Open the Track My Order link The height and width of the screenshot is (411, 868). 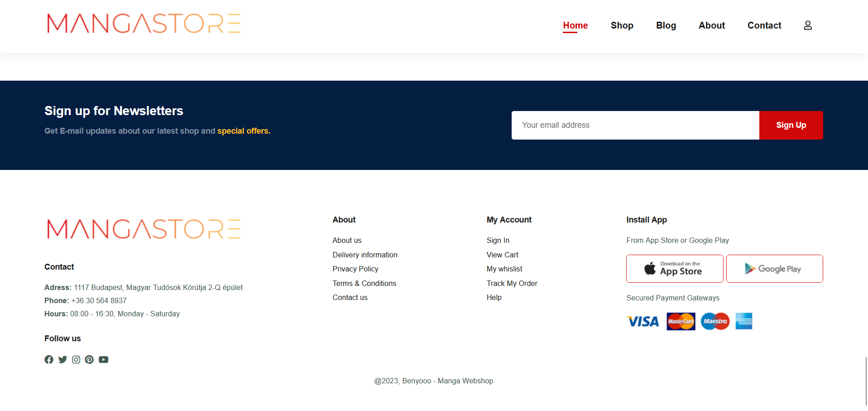tap(512, 283)
